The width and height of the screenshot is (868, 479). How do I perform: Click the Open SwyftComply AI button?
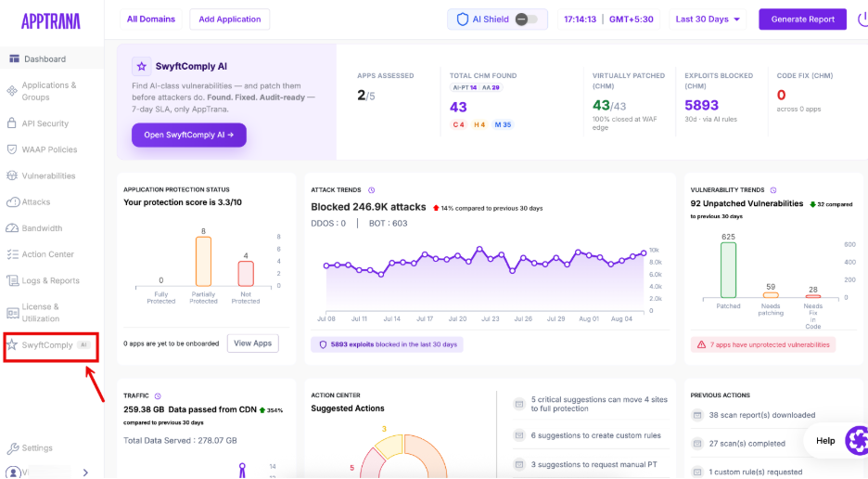tap(189, 135)
